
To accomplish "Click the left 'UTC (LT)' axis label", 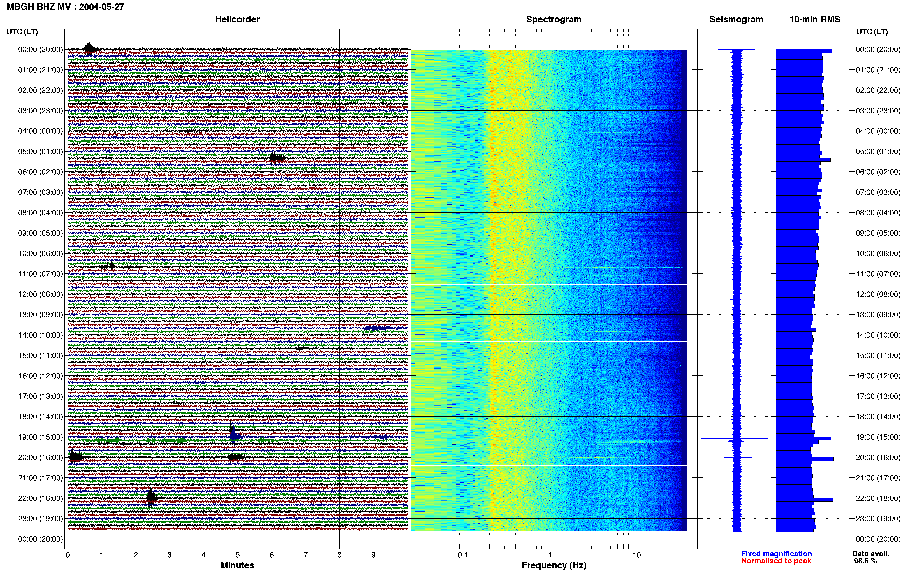I will 22,32.
